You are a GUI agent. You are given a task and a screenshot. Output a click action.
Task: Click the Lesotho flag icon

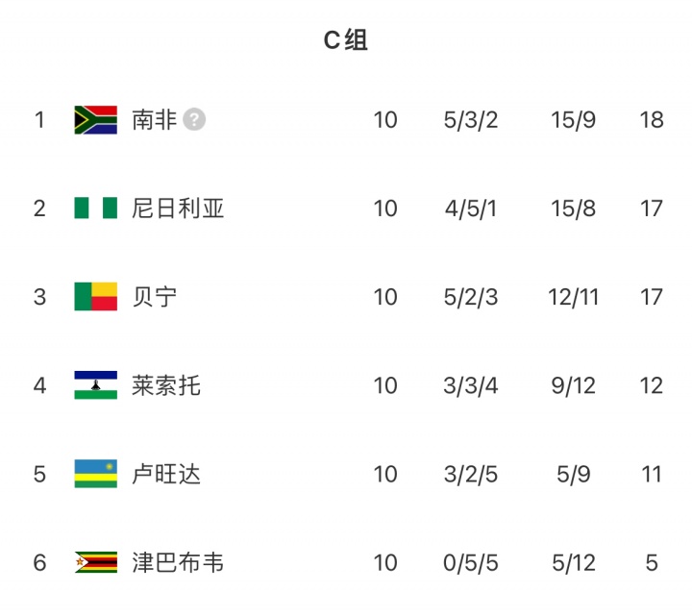pos(95,385)
